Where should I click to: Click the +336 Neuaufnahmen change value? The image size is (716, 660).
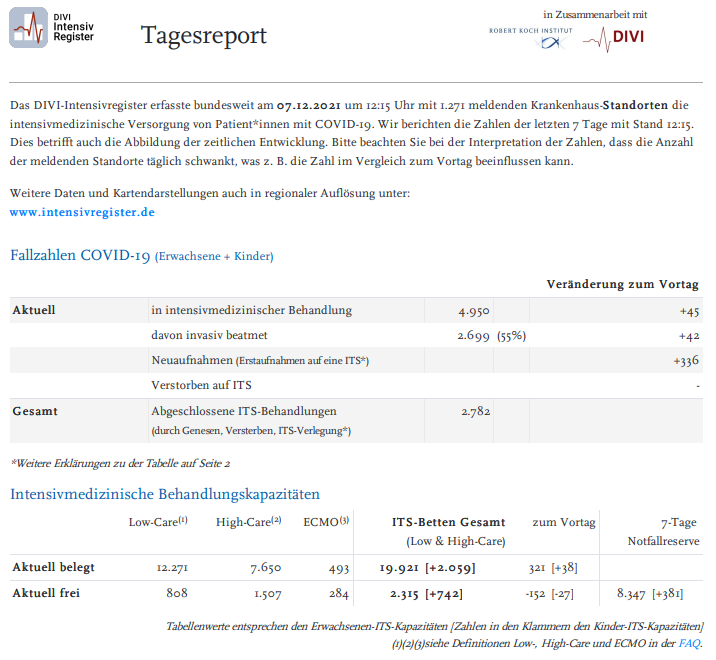pos(684,360)
